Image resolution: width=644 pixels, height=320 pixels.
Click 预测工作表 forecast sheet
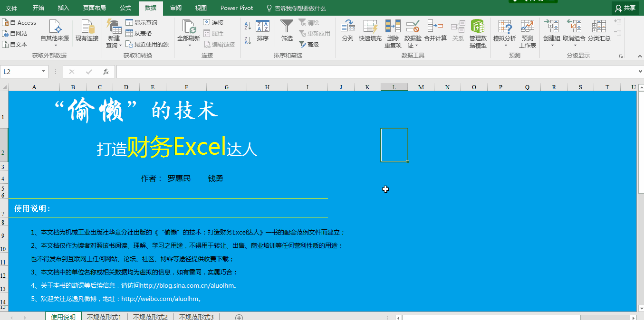click(528, 33)
